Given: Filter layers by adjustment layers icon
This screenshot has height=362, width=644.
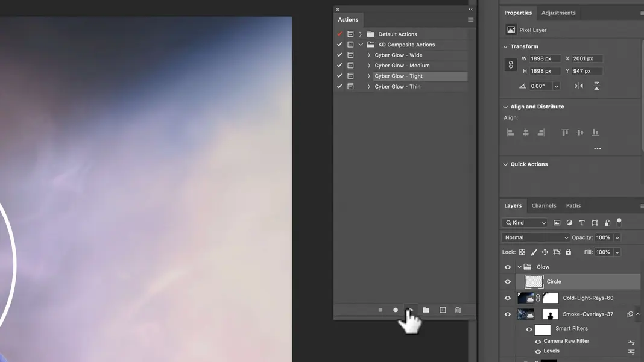Looking at the screenshot, I should tap(569, 223).
